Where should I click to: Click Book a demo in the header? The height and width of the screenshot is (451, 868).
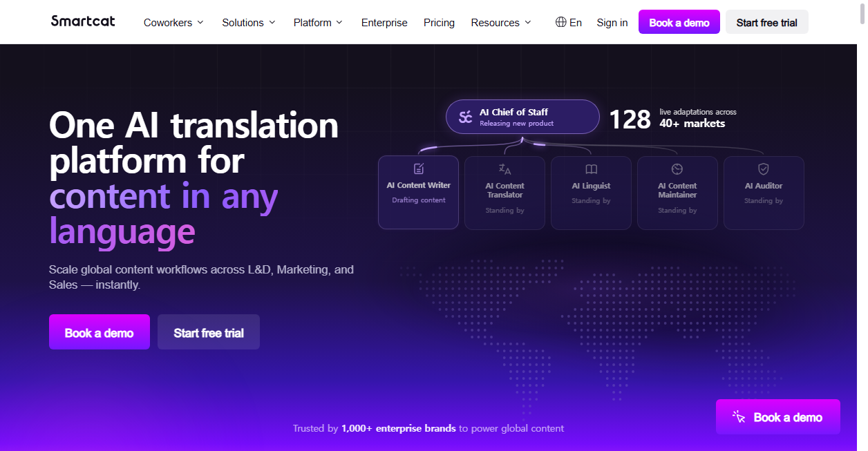pyautogui.click(x=679, y=22)
